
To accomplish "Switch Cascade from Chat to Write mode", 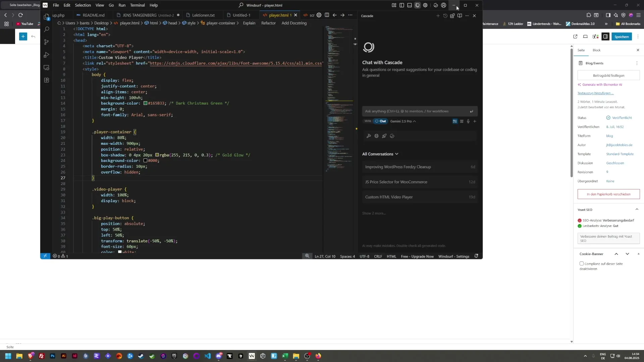I will point(367,121).
